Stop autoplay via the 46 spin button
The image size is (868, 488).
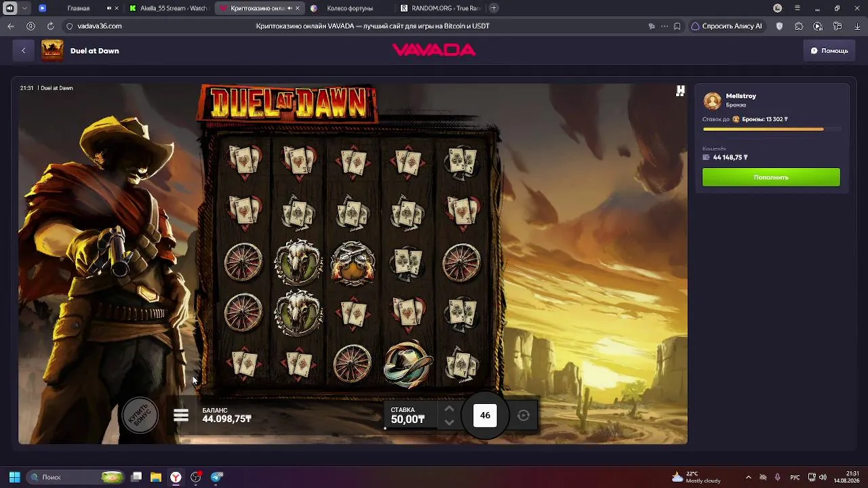(x=485, y=415)
